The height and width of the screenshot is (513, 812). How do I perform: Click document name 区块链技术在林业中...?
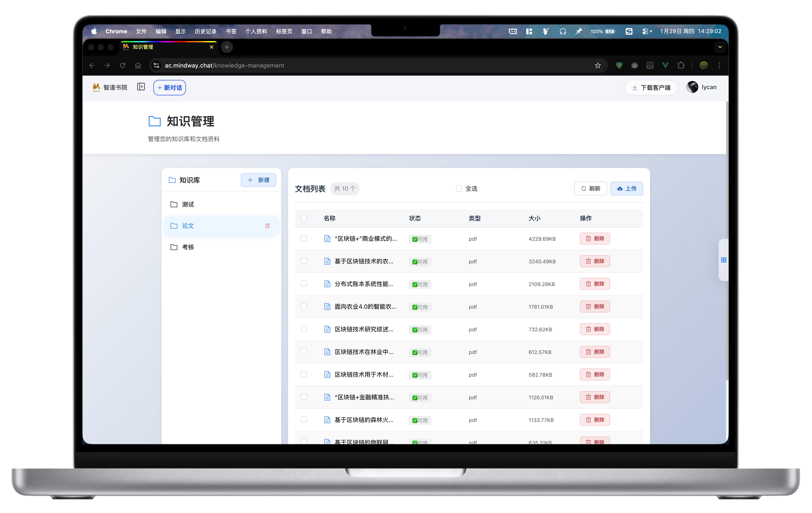[364, 352]
